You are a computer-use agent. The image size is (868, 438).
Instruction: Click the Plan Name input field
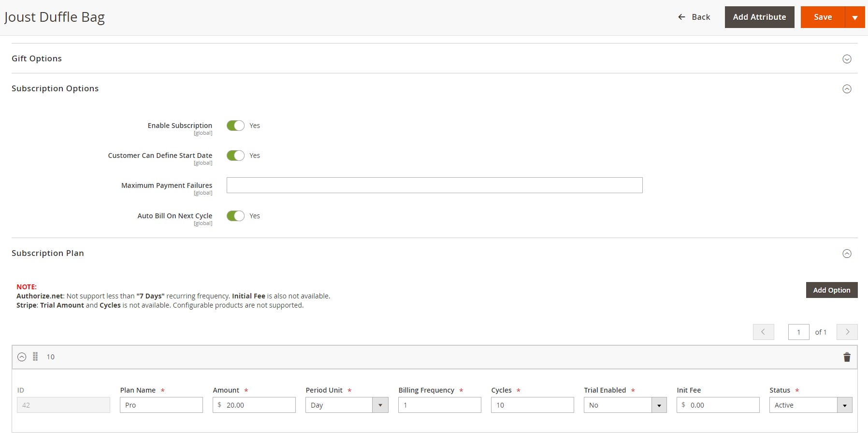[x=161, y=405]
